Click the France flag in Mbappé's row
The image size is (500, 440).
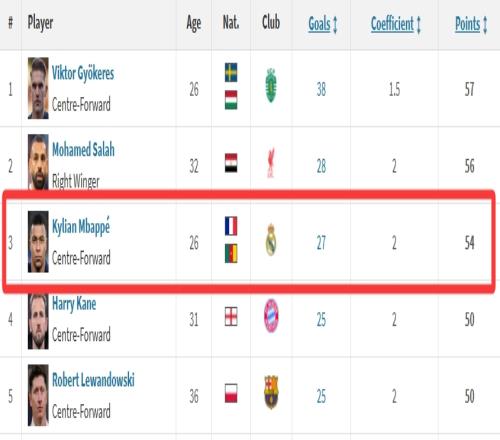pos(231,226)
